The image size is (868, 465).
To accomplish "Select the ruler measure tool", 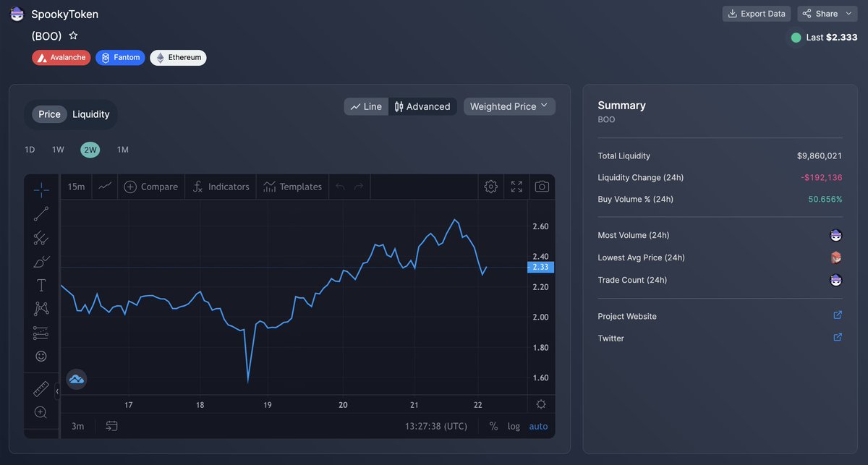I will 41,389.
